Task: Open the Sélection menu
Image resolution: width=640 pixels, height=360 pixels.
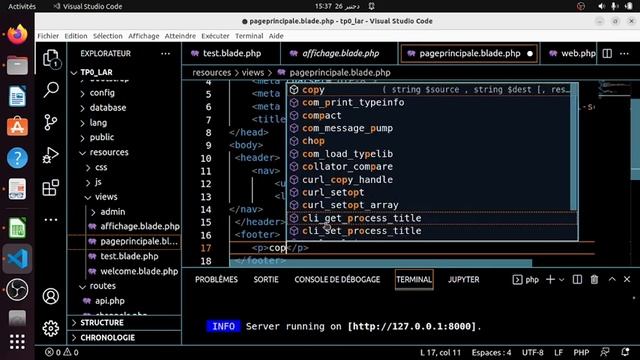Action: point(108,36)
